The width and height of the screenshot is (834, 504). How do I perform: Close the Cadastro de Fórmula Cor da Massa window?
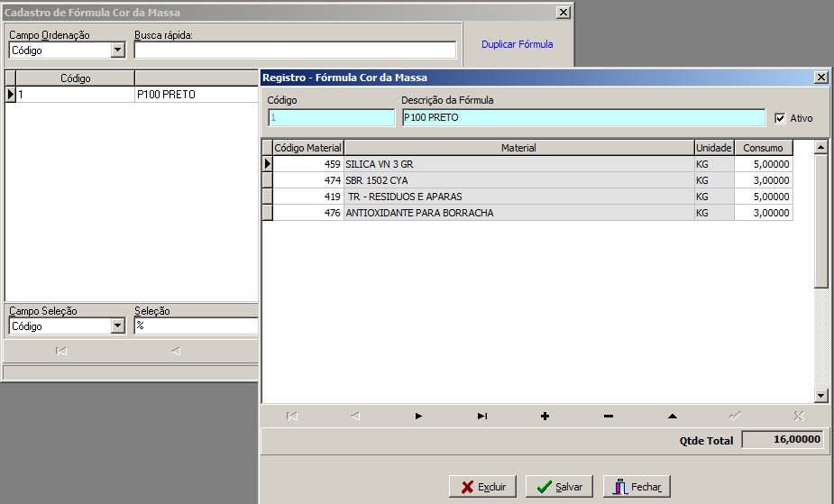564,13
